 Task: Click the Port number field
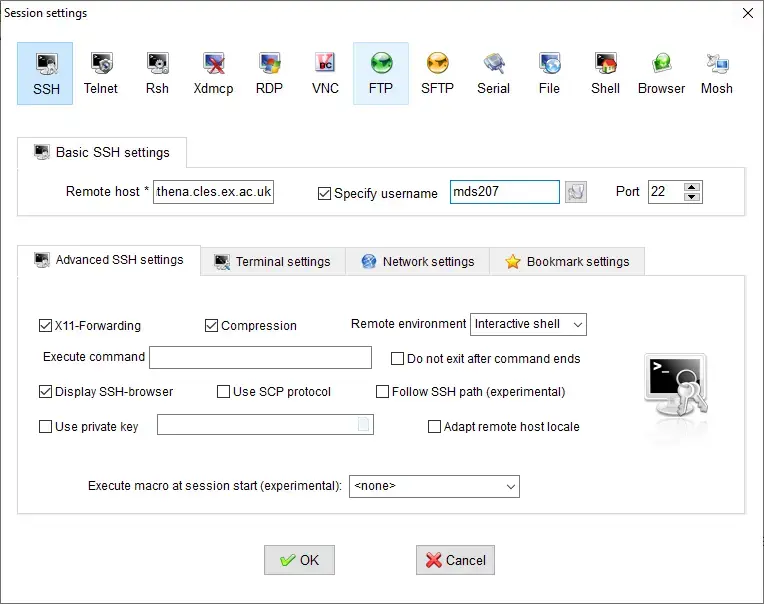(666, 192)
